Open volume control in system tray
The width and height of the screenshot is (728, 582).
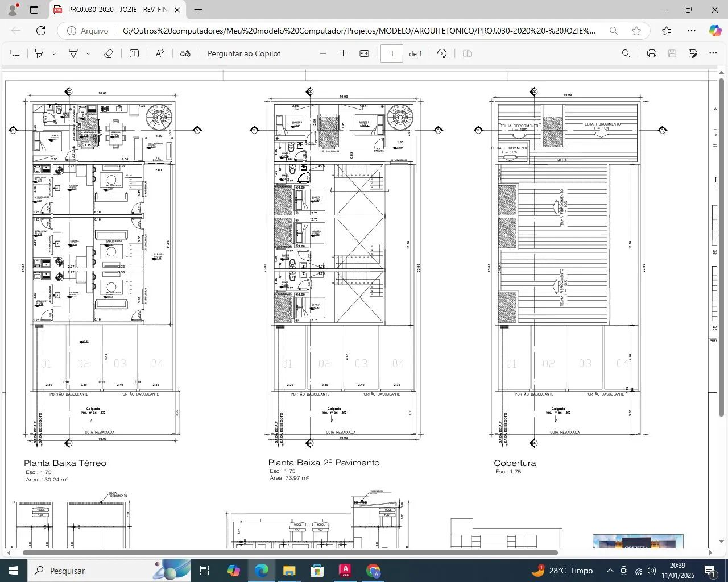(651, 571)
